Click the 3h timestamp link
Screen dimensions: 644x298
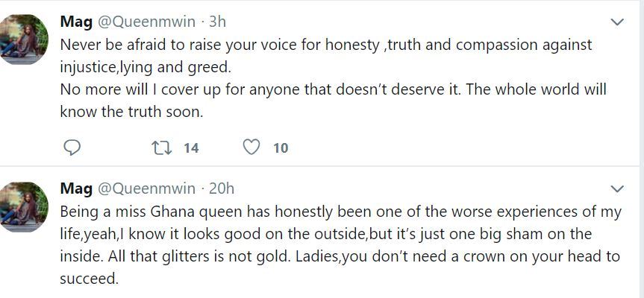click(218, 22)
